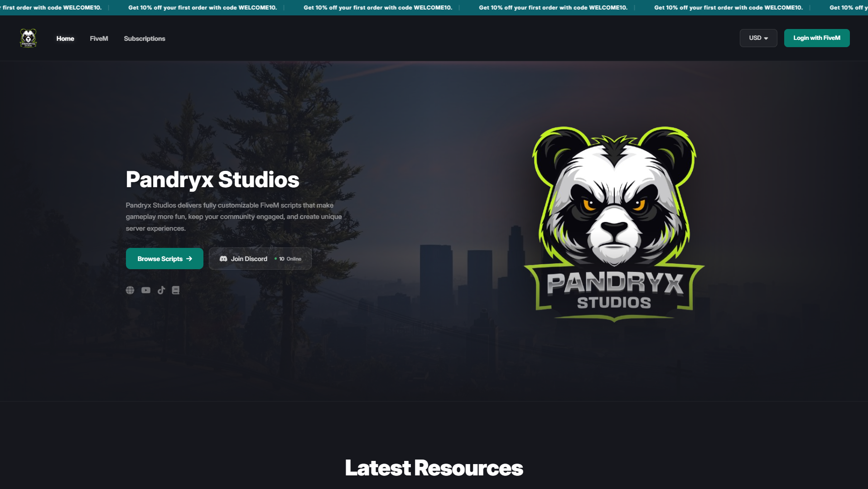Go to the Home nav item

[x=65, y=39]
